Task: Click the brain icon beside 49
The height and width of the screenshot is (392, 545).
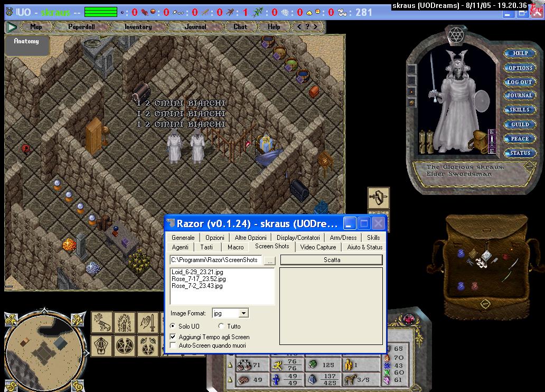Action: pos(243,380)
